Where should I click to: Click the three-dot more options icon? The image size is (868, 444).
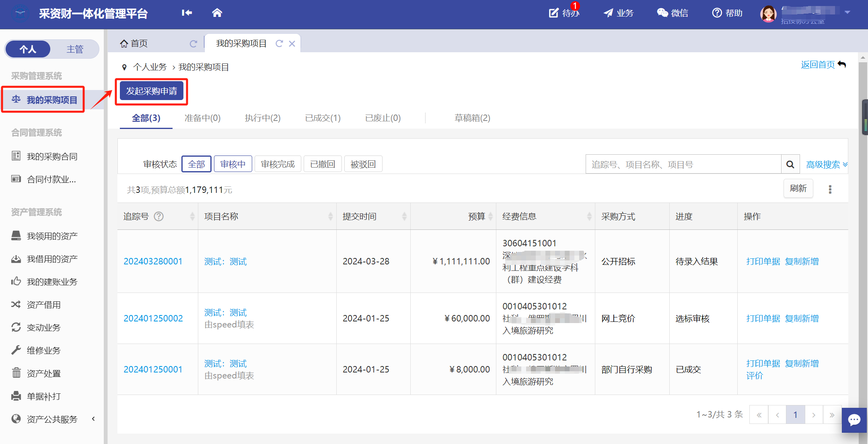tap(830, 189)
